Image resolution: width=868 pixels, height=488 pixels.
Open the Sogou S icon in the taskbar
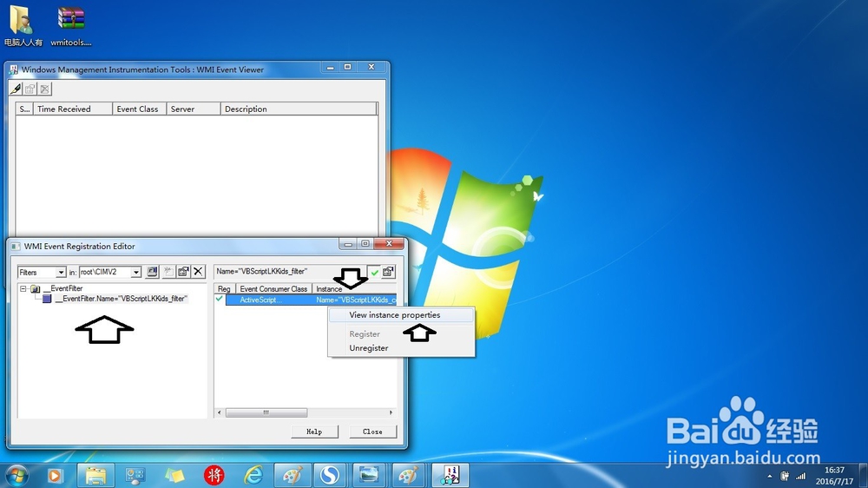tap(330, 475)
